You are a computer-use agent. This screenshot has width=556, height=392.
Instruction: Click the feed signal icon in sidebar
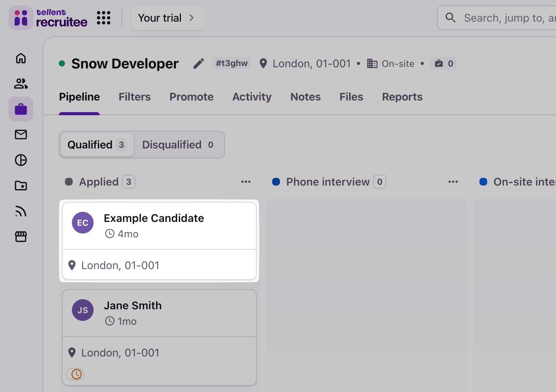click(x=21, y=211)
